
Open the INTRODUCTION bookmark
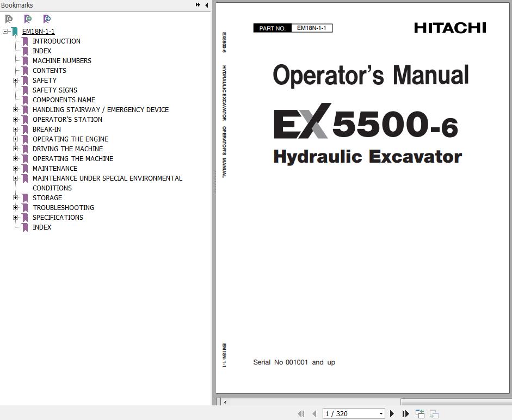[x=57, y=41]
